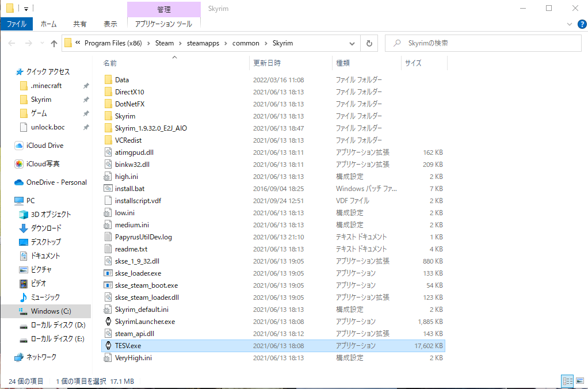The height and width of the screenshot is (389, 588).
Task: Switch to details view in status bar
Action: 567,381
